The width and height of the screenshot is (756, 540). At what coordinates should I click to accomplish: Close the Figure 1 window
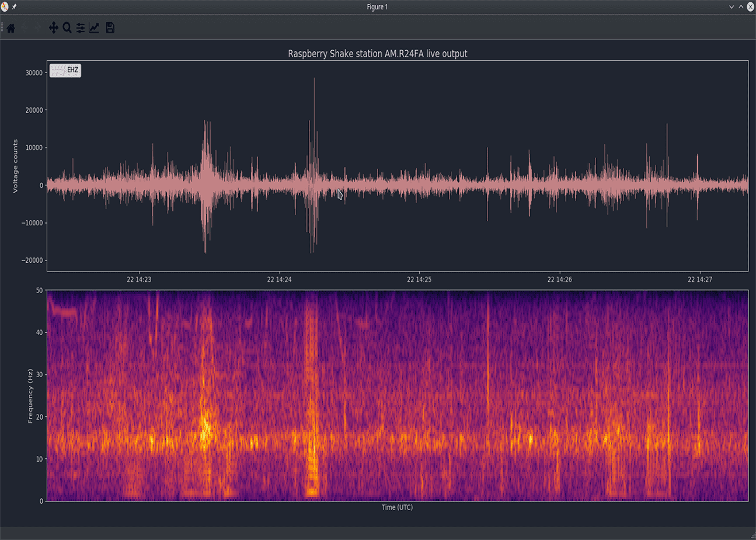coord(751,7)
